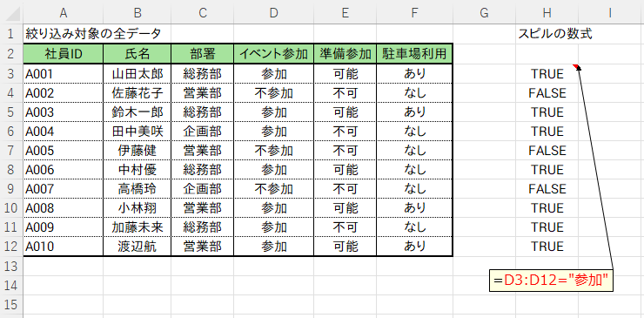Click the formula note =D3:D12="参加"
The image size is (644, 318).
pyautogui.click(x=551, y=281)
